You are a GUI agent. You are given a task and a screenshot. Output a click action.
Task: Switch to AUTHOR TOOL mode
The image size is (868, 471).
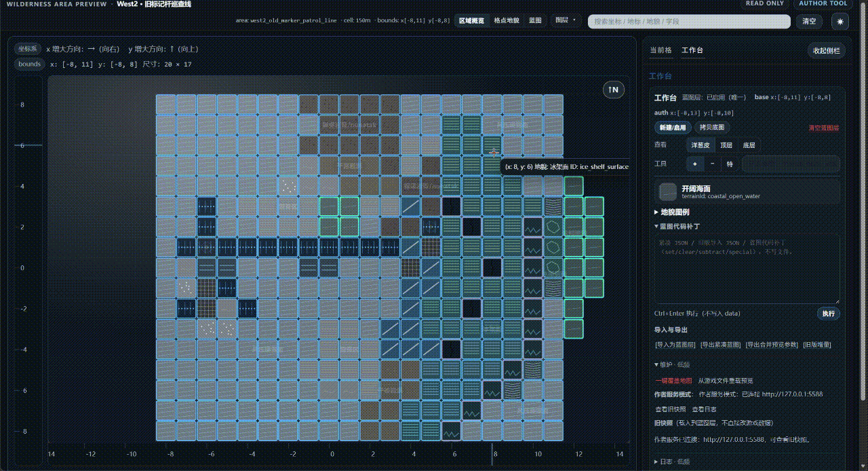point(822,3)
